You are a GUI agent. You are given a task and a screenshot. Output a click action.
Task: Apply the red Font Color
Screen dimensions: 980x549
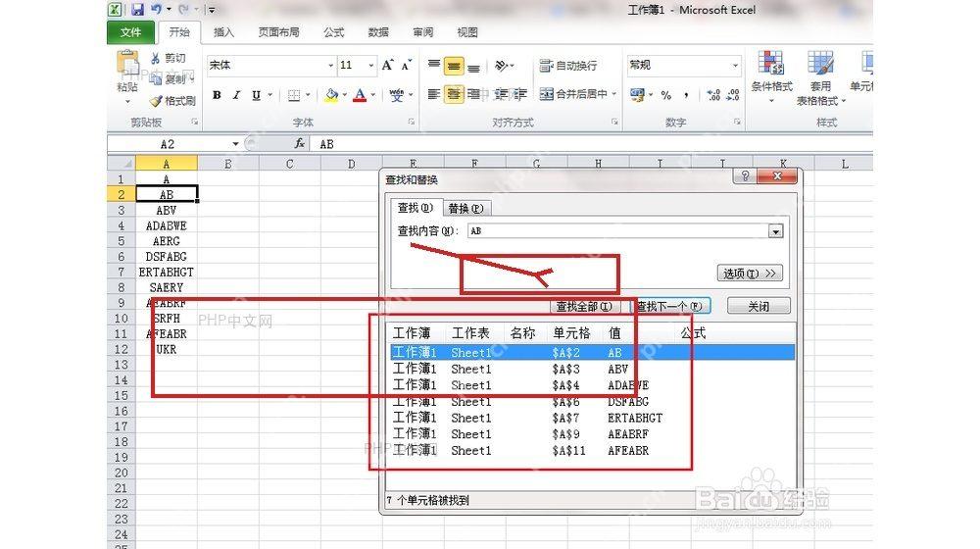coord(360,95)
